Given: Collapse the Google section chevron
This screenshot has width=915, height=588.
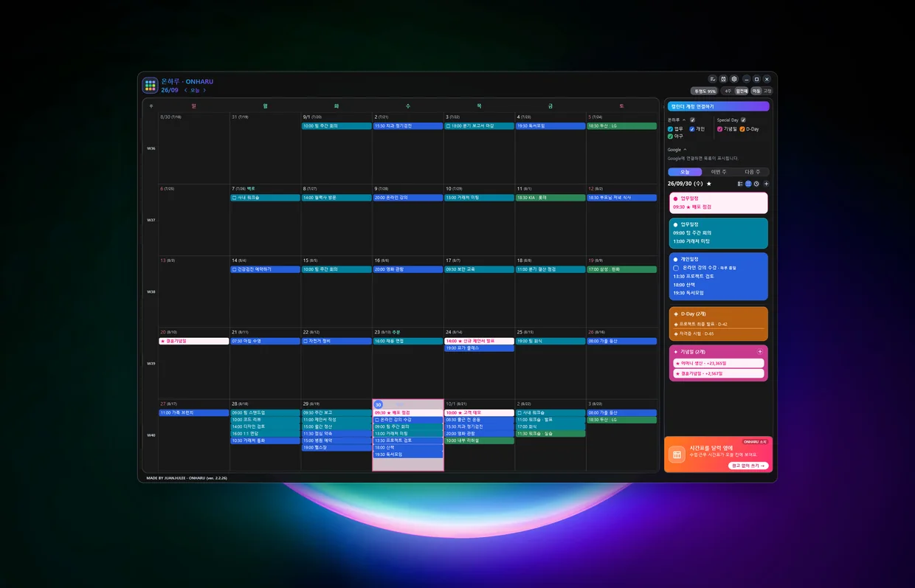Looking at the screenshot, I should (686, 150).
